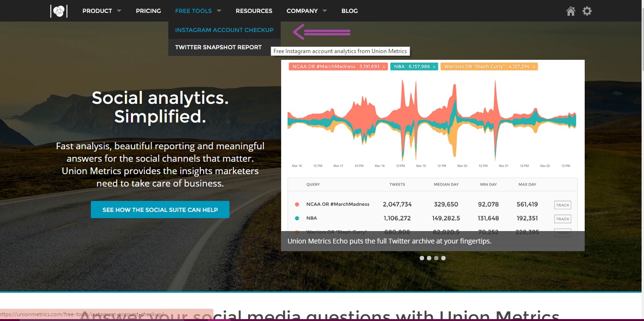
Task: Remove the Warriors OR Steph Curry tag
Action: coord(534,67)
